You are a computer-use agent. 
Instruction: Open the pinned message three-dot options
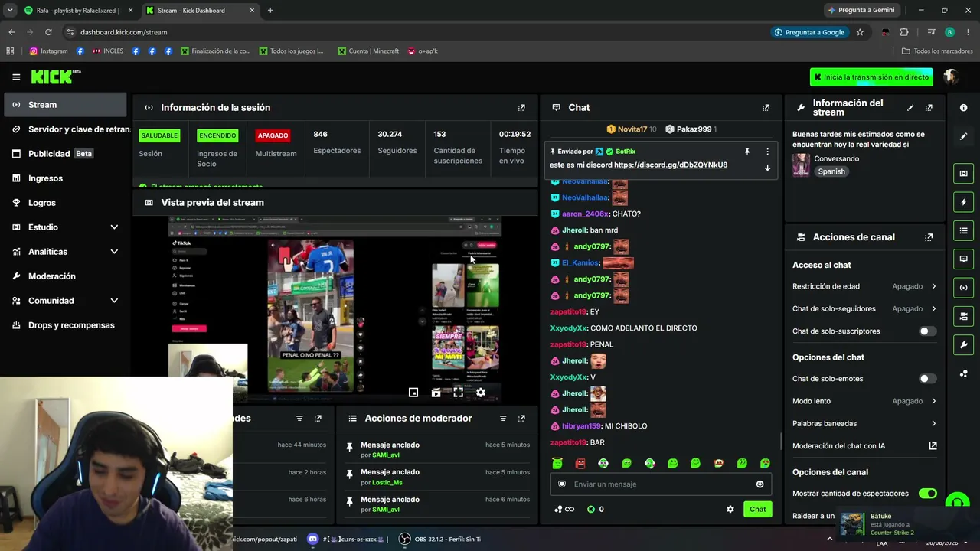click(767, 152)
